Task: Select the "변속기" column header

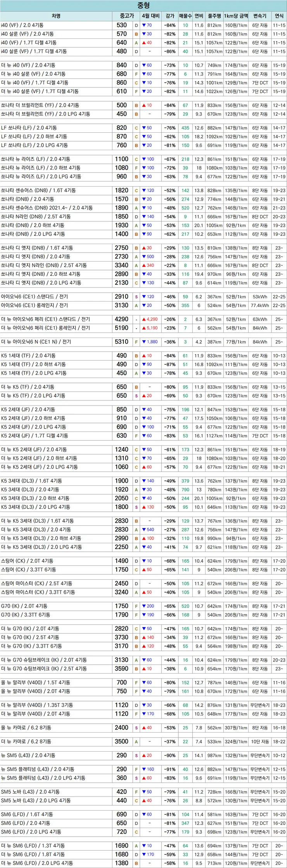Action: (x=260, y=16)
